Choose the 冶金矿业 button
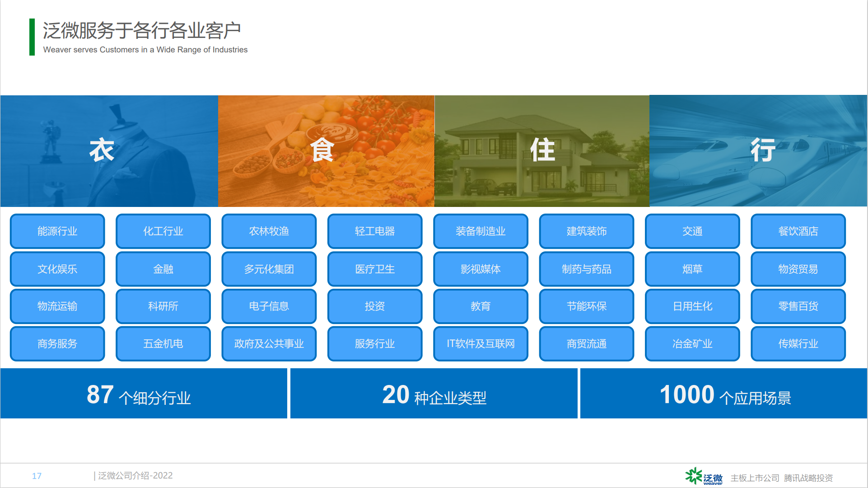The height and width of the screenshot is (488, 868). (x=692, y=344)
